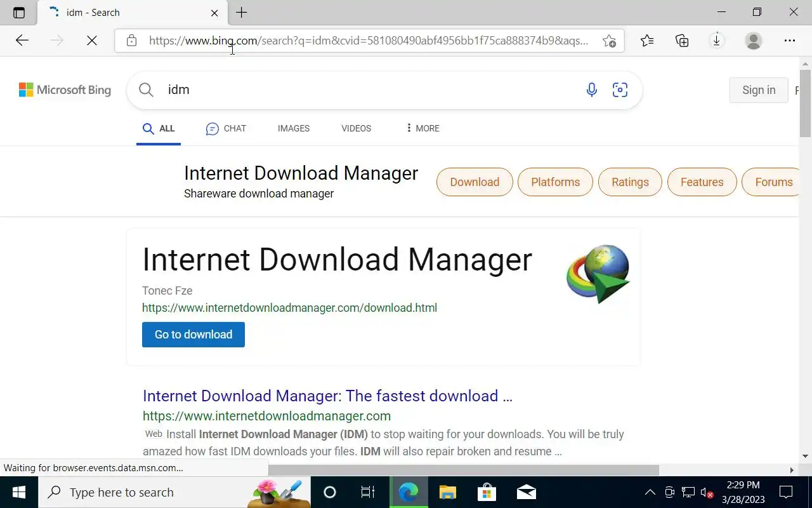812x508 pixels.
Task: Click the taskbar search box
Action: pyautogui.click(x=174, y=492)
